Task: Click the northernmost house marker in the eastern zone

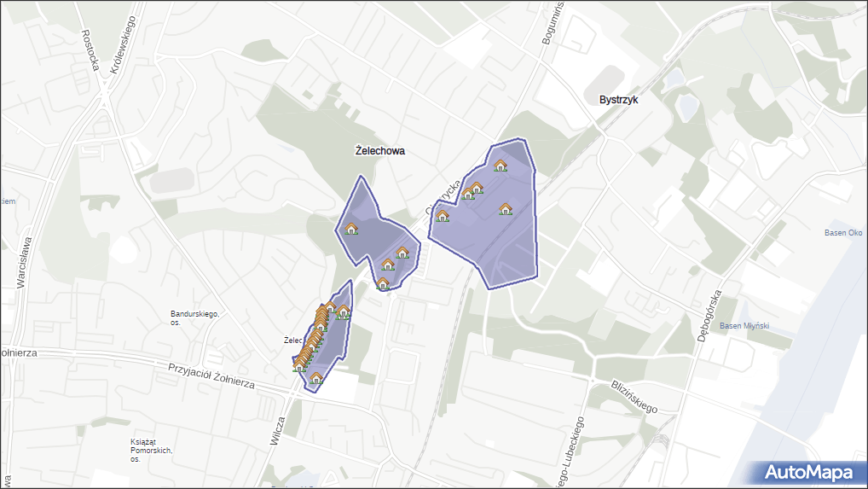Action: pos(501,166)
